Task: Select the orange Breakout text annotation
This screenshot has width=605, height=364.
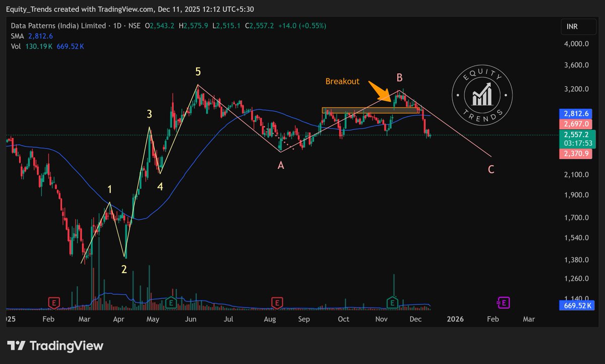Action: coord(342,81)
